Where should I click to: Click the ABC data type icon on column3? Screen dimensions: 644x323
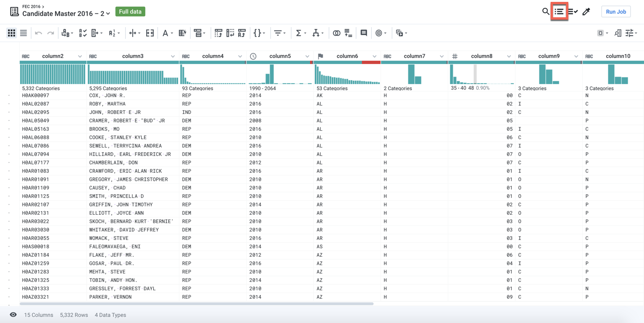tap(92, 56)
